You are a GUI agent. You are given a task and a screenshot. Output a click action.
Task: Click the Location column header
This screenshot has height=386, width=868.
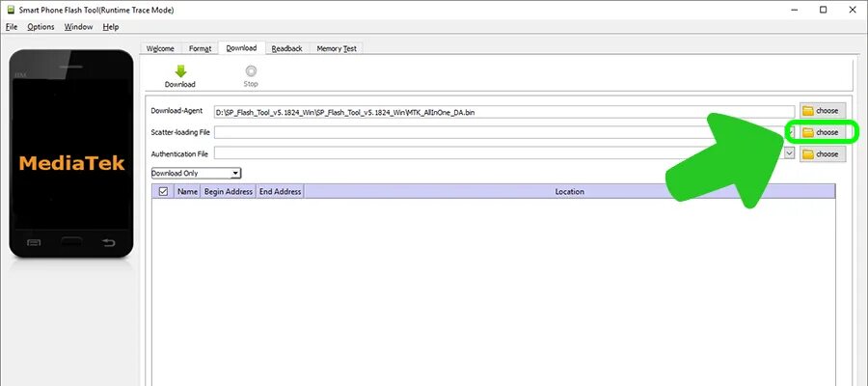pos(570,192)
